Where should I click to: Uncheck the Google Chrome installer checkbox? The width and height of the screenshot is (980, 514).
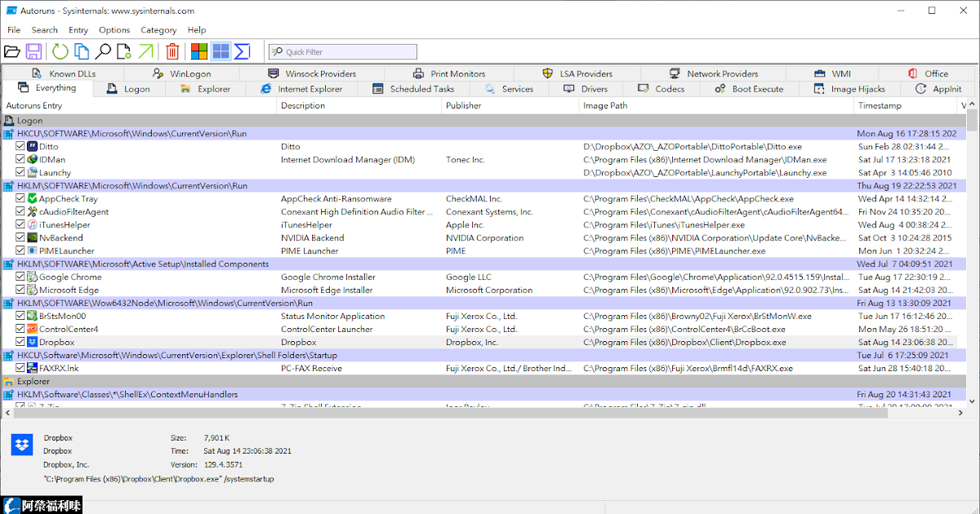pos(20,277)
